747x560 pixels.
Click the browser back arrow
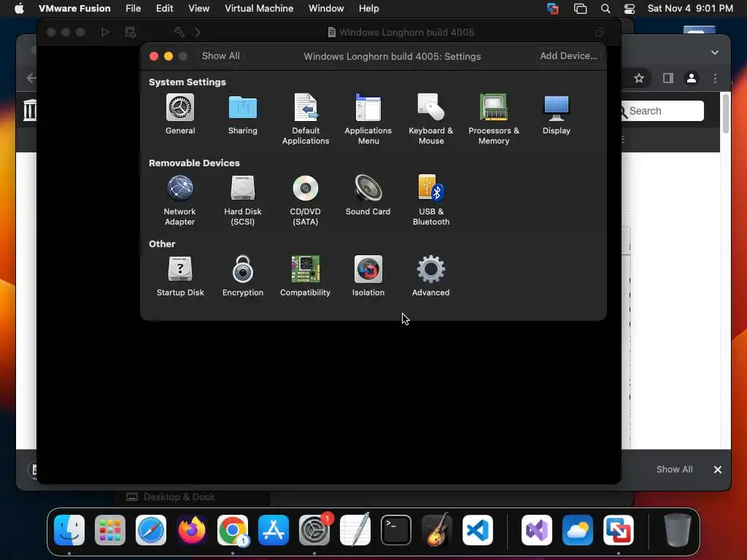tap(31, 78)
